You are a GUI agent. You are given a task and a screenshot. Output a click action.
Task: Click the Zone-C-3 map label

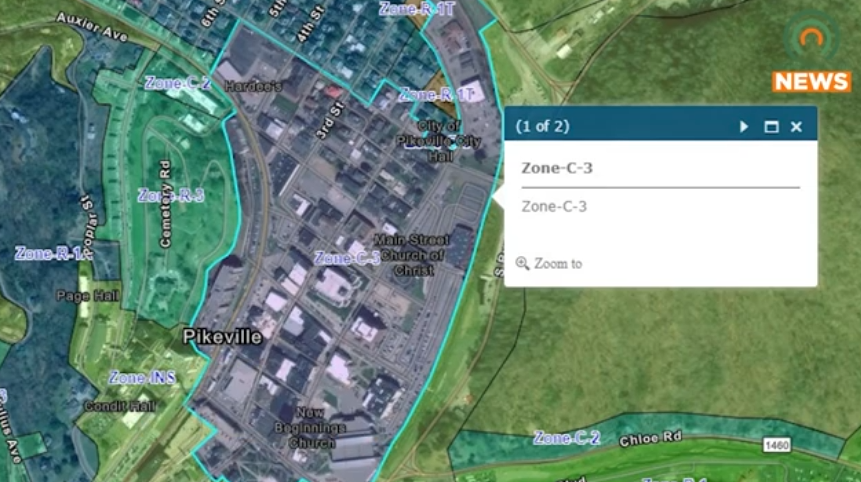(346, 257)
